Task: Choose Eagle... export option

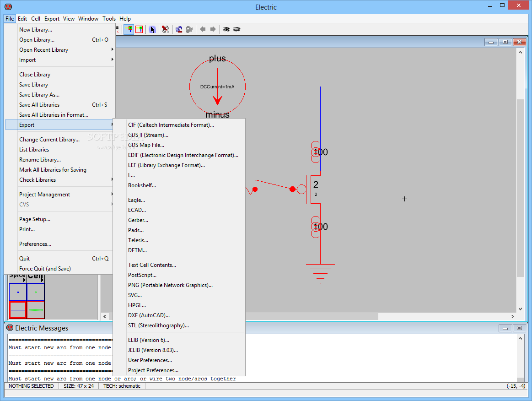Action: (179, 200)
